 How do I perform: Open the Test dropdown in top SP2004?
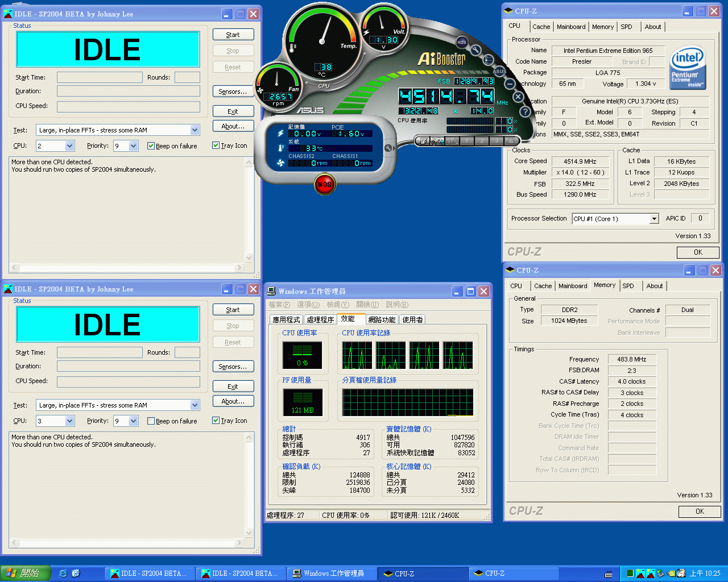point(195,130)
